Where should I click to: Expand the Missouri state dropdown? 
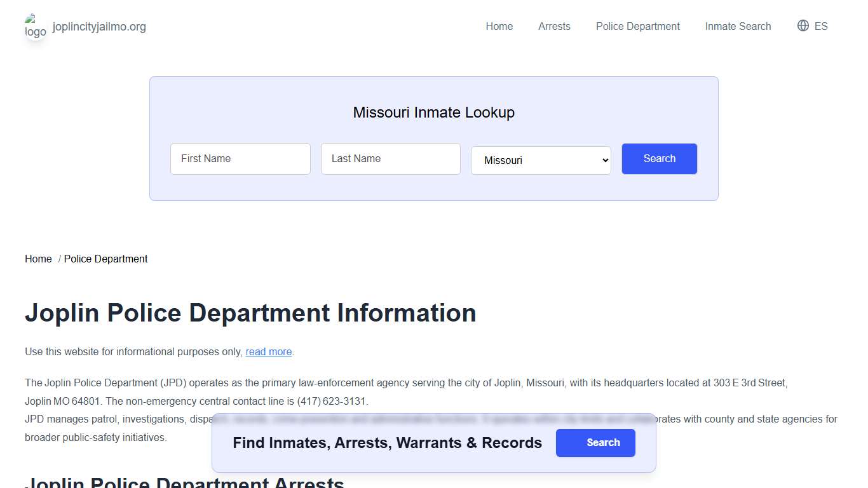[540, 160]
